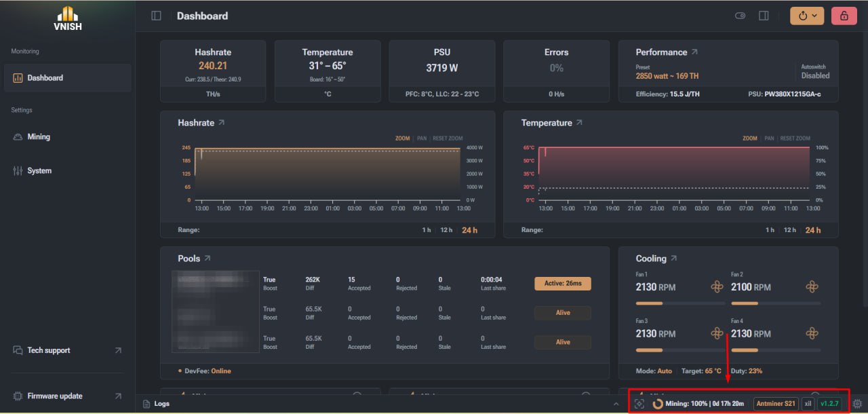Select PAN mode on Temperature chart
868x414 pixels.
pos(769,138)
